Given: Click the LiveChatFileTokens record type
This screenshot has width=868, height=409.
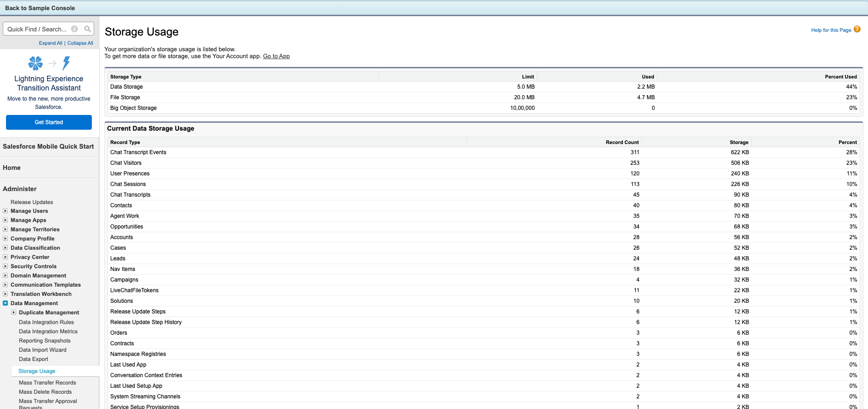Looking at the screenshot, I should point(134,290).
